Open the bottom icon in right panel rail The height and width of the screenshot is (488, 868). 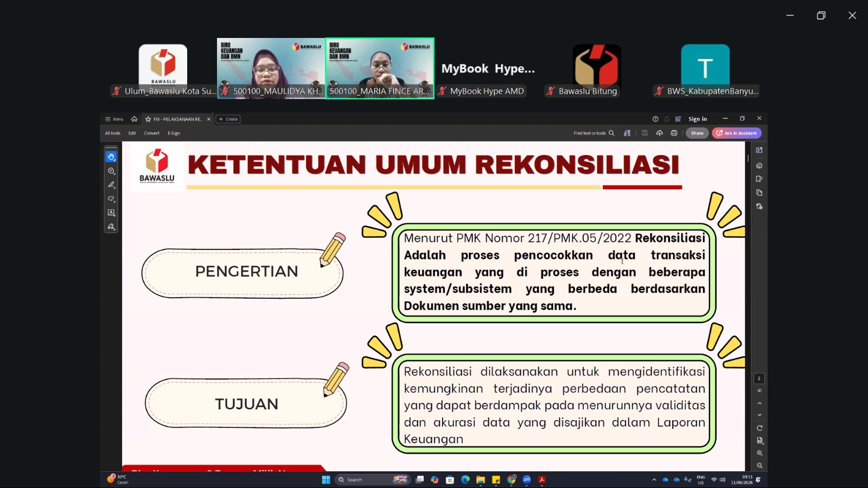(759, 207)
